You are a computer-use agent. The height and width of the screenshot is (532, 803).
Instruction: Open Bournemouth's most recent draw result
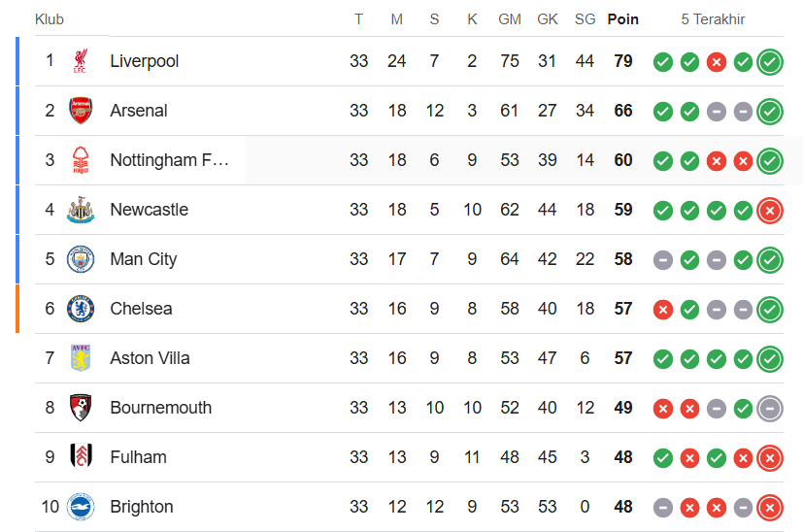pos(770,409)
